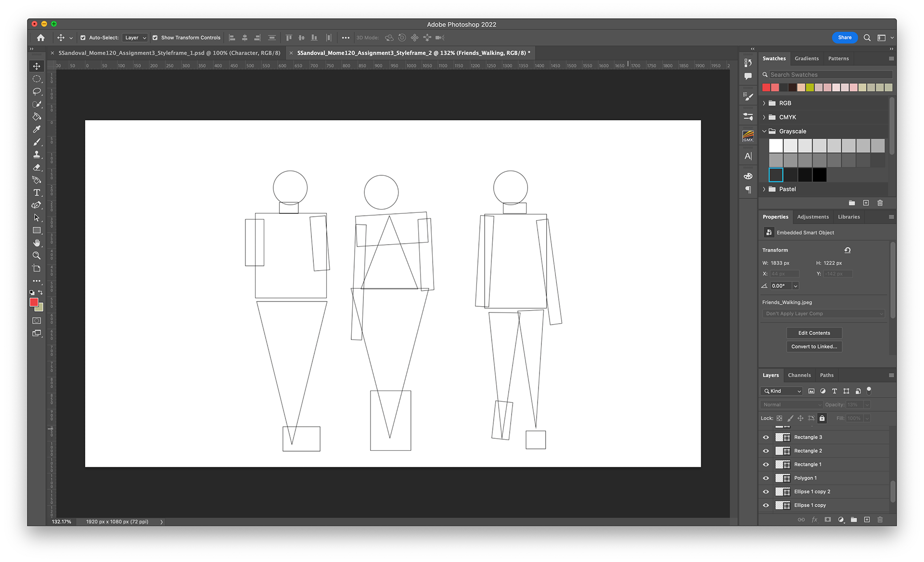Select the Move tool in the toolbar

37,66
